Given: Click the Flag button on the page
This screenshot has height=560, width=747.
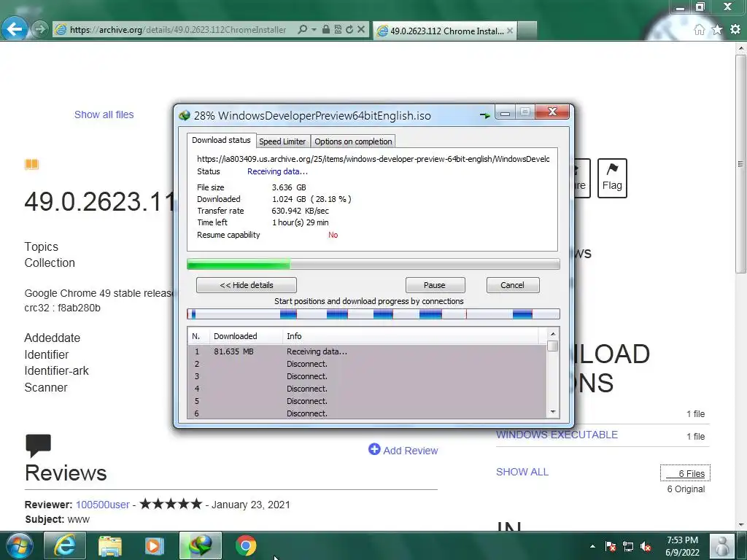Looking at the screenshot, I should pos(612,178).
